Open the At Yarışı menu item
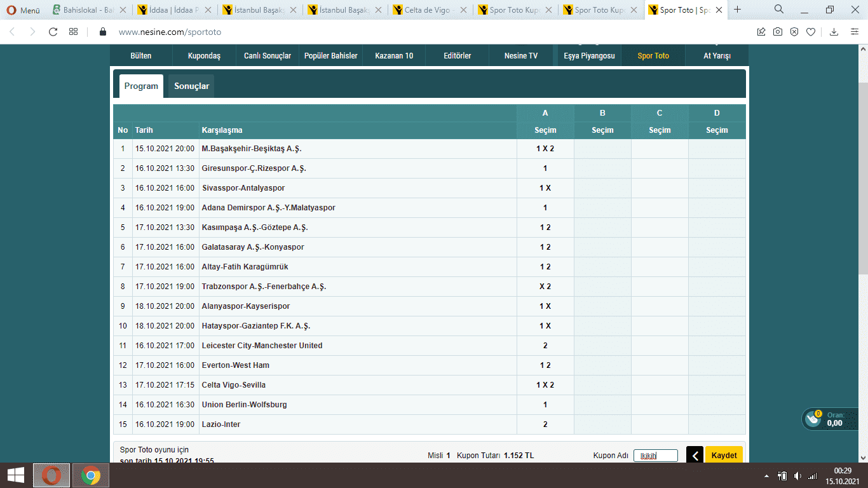The height and width of the screenshot is (488, 868). click(x=717, y=56)
